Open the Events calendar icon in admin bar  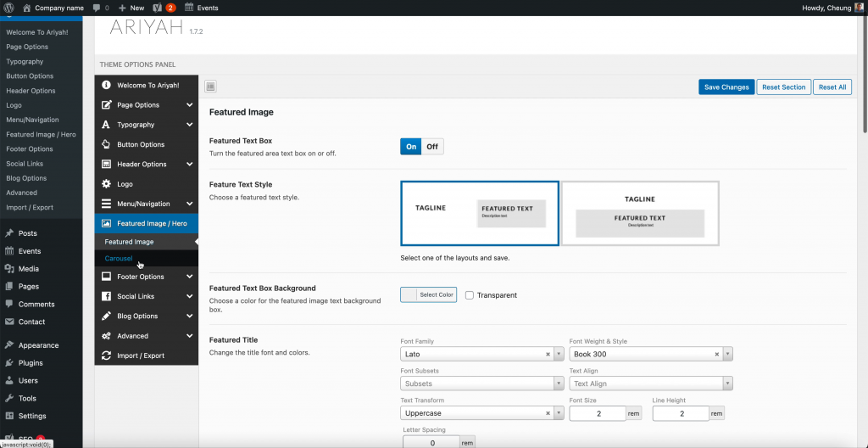coord(189,8)
